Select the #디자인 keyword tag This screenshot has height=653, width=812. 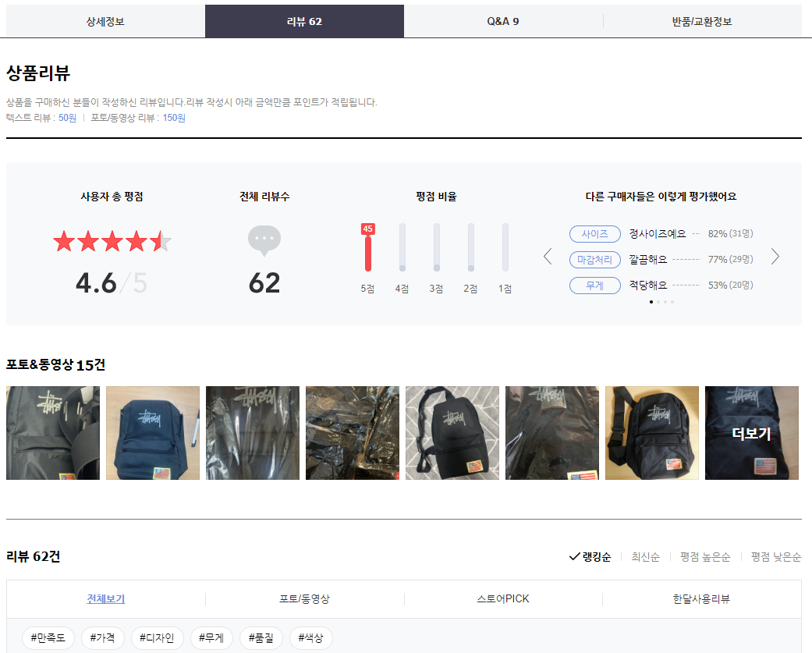click(x=157, y=638)
